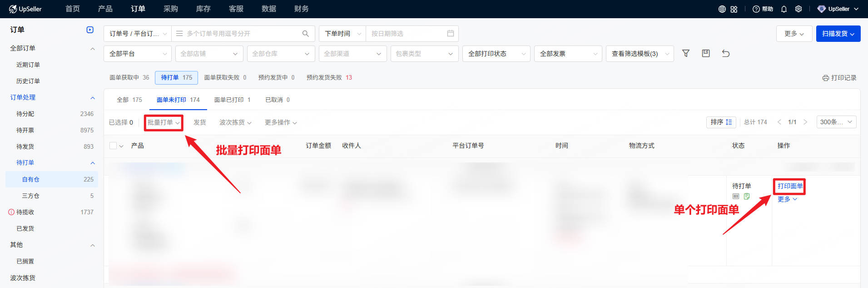This screenshot has width=868, height=288.
Task: Toggle the select-all orders checkbox
Action: coord(113,146)
